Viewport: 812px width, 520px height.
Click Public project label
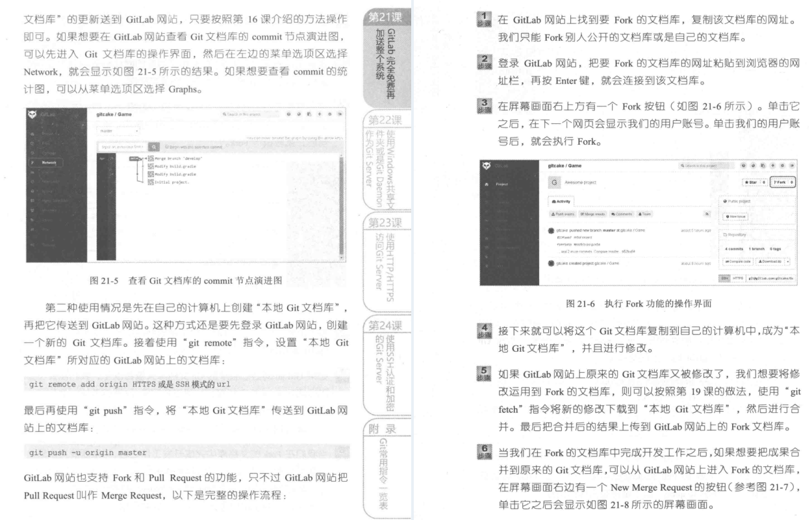(737, 201)
